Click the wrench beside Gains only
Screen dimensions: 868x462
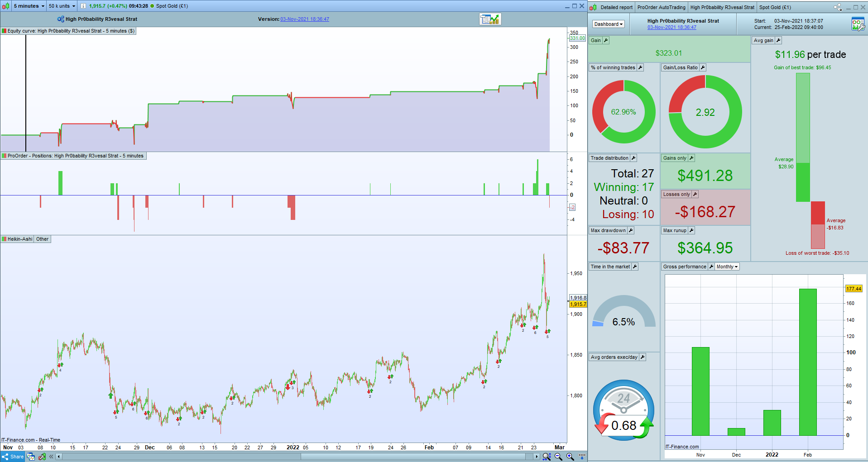[x=691, y=158]
